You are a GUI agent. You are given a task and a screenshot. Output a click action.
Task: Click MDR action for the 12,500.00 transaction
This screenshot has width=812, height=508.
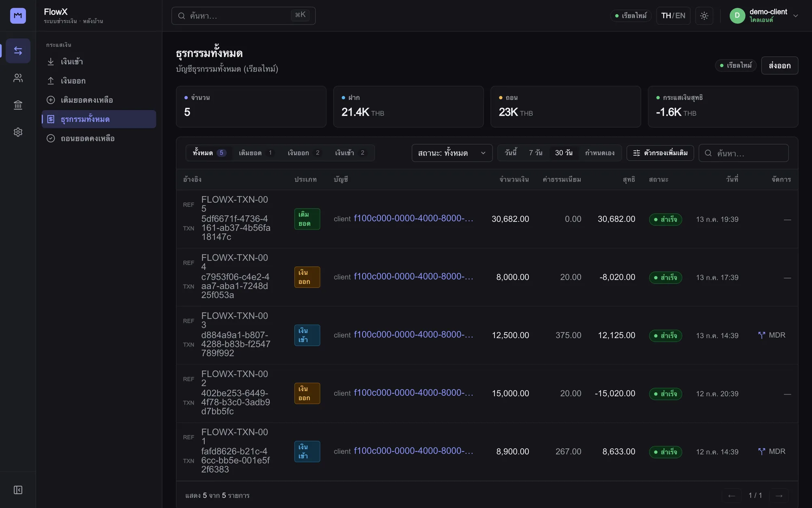(772, 335)
